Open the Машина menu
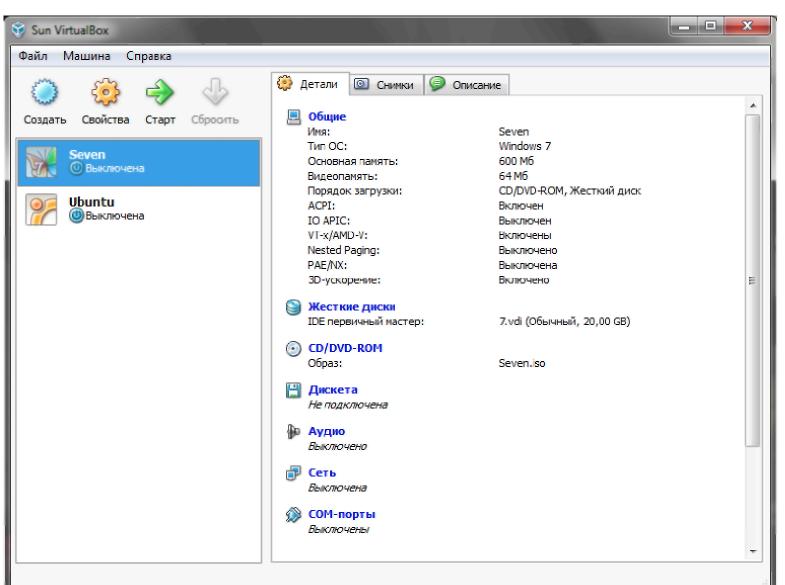This screenshot has width=785, height=585. click(87, 56)
